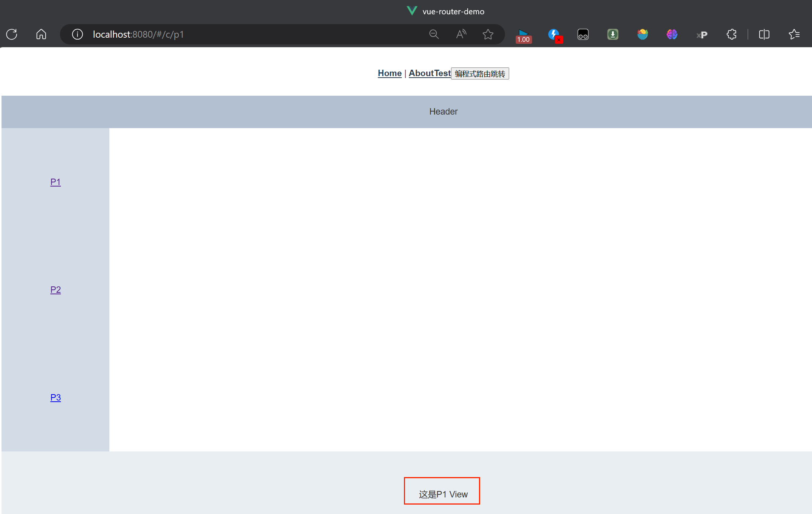Image resolution: width=812 pixels, height=514 pixels.
Task: Navigate to the Home link
Action: pyautogui.click(x=390, y=73)
